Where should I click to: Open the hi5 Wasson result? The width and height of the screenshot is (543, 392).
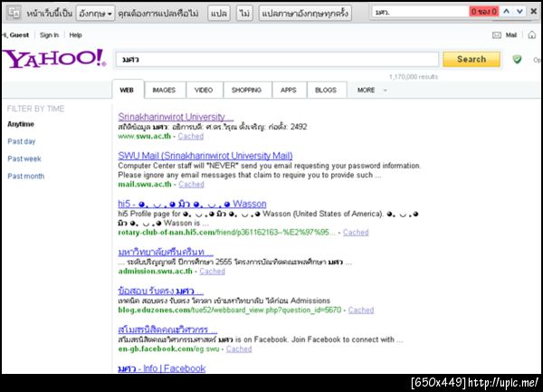pos(192,204)
